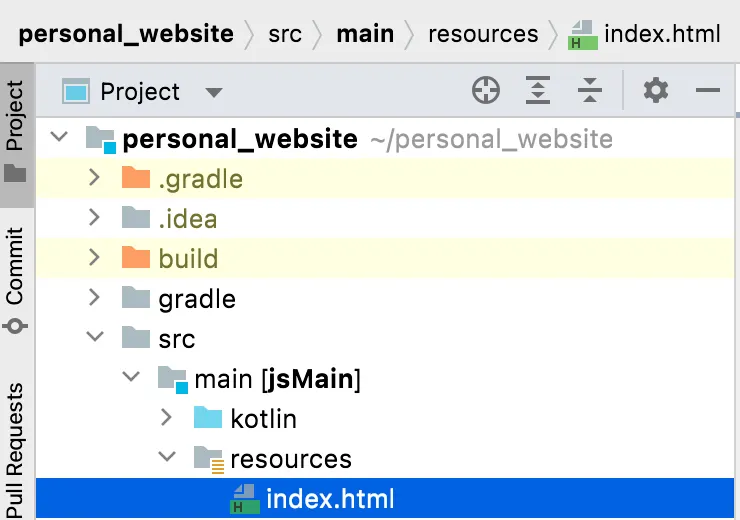
Task: Click the Collapse All icon
Action: click(x=590, y=91)
